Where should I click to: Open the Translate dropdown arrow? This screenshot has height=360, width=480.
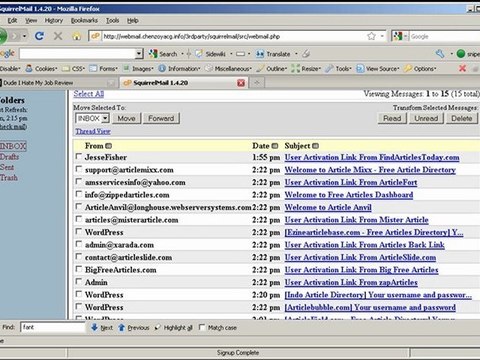pyautogui.click(x=296, y=54)
